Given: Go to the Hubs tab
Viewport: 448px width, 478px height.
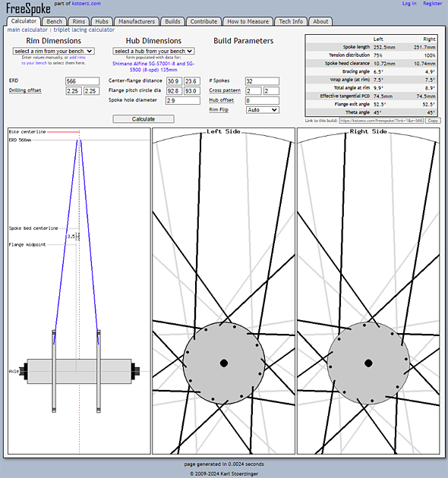Looking at the screenshot, I should [102, 21].
